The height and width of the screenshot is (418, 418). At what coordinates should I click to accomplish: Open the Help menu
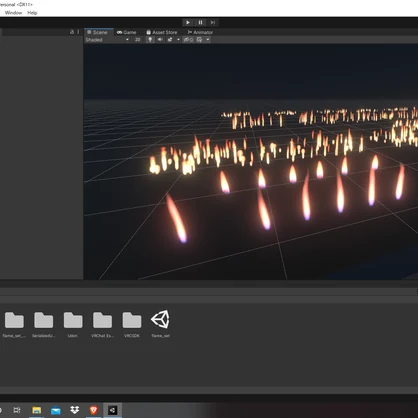click(x=32, y=13)
